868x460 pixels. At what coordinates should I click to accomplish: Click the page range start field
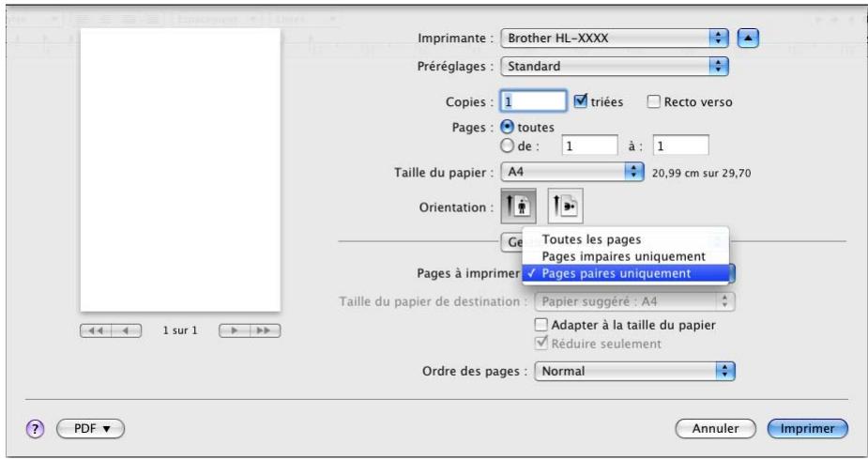589,146
